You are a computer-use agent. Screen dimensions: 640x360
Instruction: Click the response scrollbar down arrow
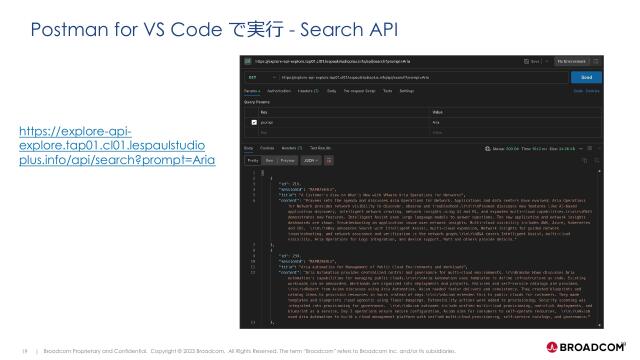click(x=599, y=325)
